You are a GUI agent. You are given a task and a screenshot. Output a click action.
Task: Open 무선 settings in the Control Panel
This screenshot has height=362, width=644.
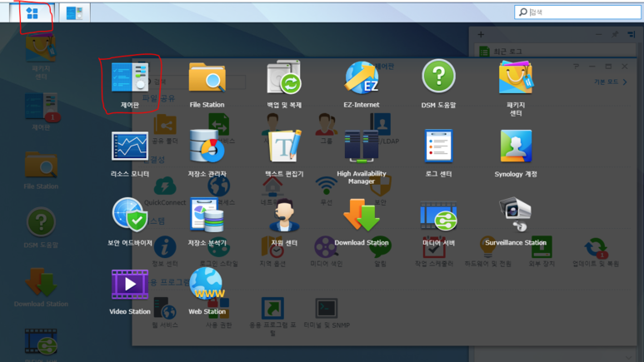[327, 191]
